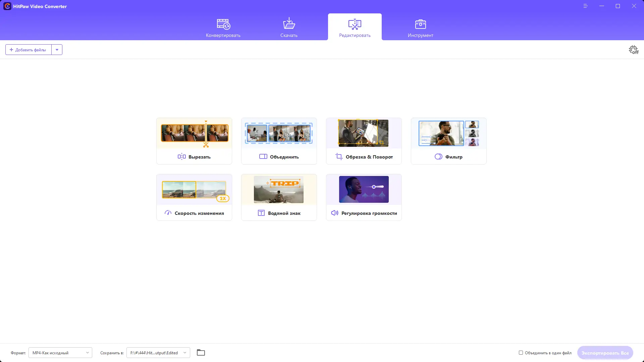This screenshot has width=644, height=362.
Task: Open the hamburger menu in title bar
Action: 585,6
